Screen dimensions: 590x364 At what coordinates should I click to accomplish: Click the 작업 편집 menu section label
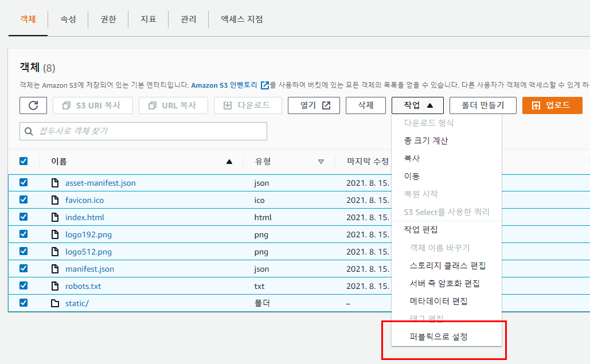(421, 230)
